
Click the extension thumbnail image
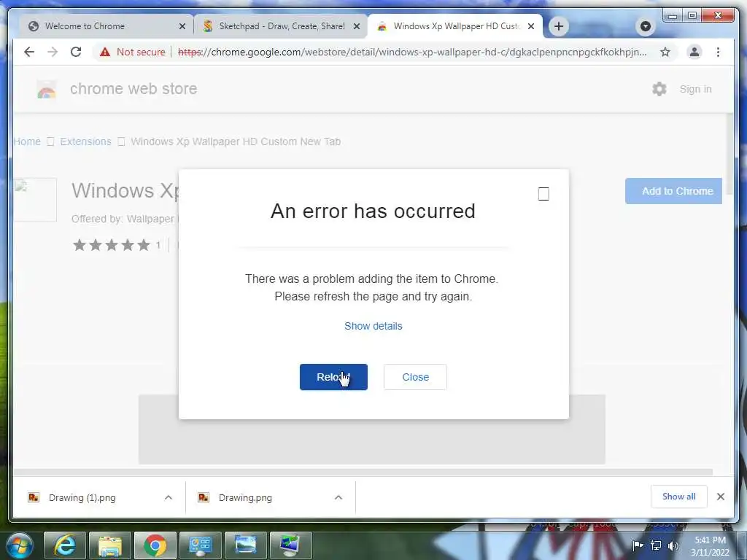pos(35,200)
